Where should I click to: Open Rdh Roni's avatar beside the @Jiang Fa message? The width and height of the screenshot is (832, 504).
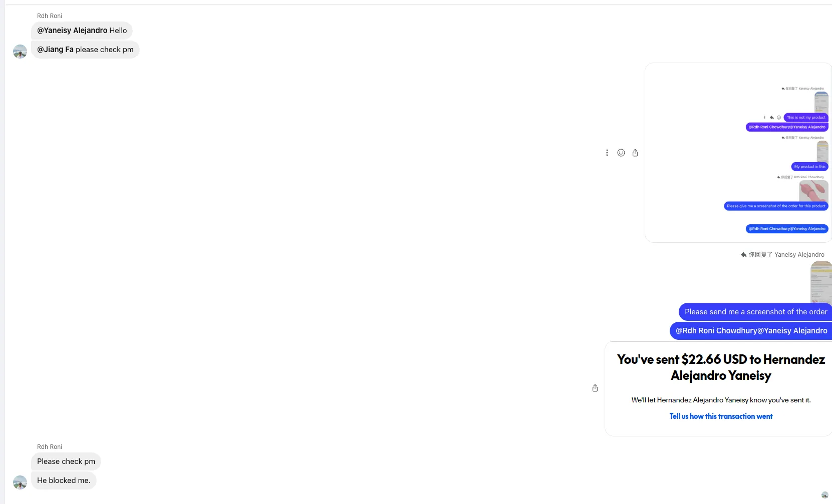point(20,51)
